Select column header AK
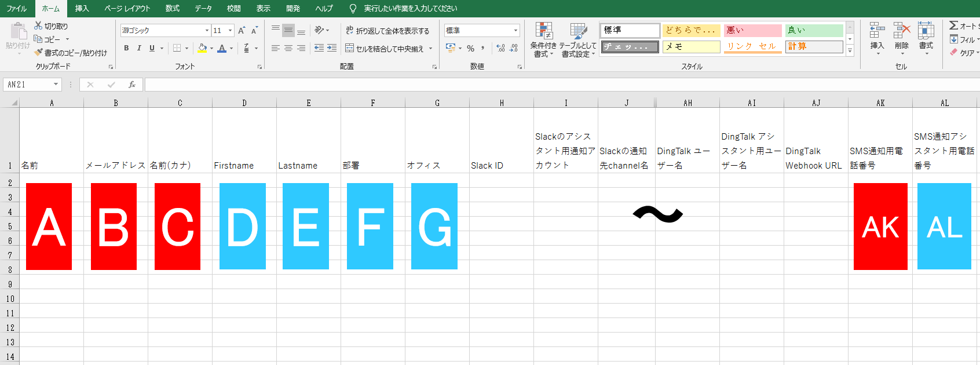The image size is (980, 365). (x=880, y=103)
